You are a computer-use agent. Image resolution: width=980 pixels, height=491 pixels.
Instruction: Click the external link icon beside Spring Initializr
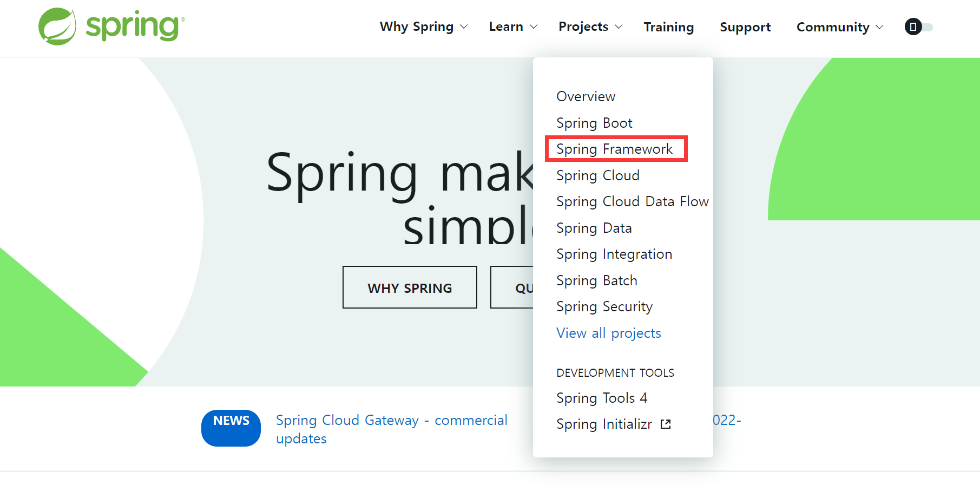click(x=666, y=424)
